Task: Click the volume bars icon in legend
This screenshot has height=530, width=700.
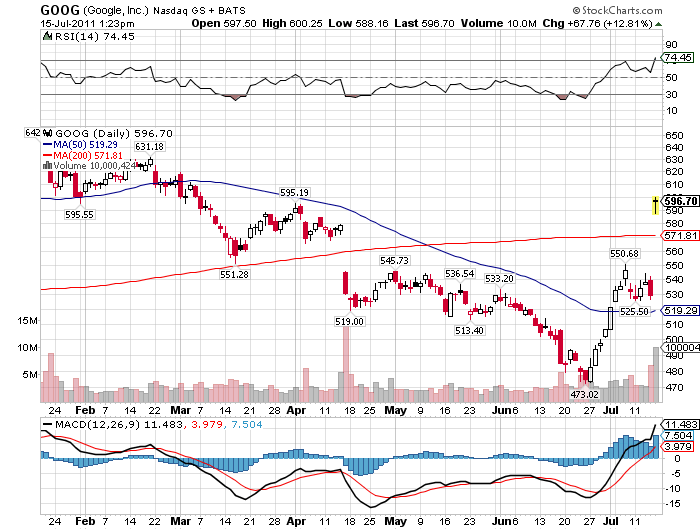Action: (47, 165)
